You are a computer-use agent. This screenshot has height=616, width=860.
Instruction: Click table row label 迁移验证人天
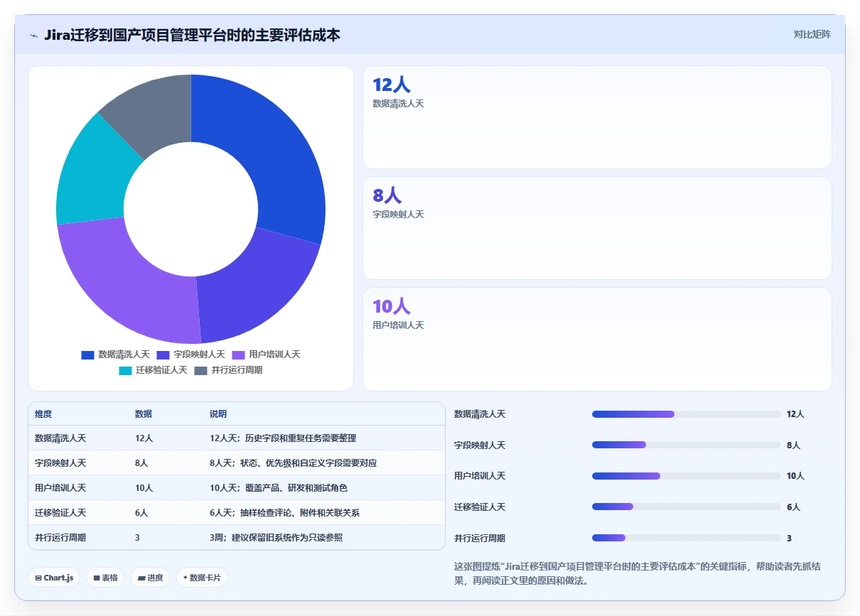click(60, 513)
